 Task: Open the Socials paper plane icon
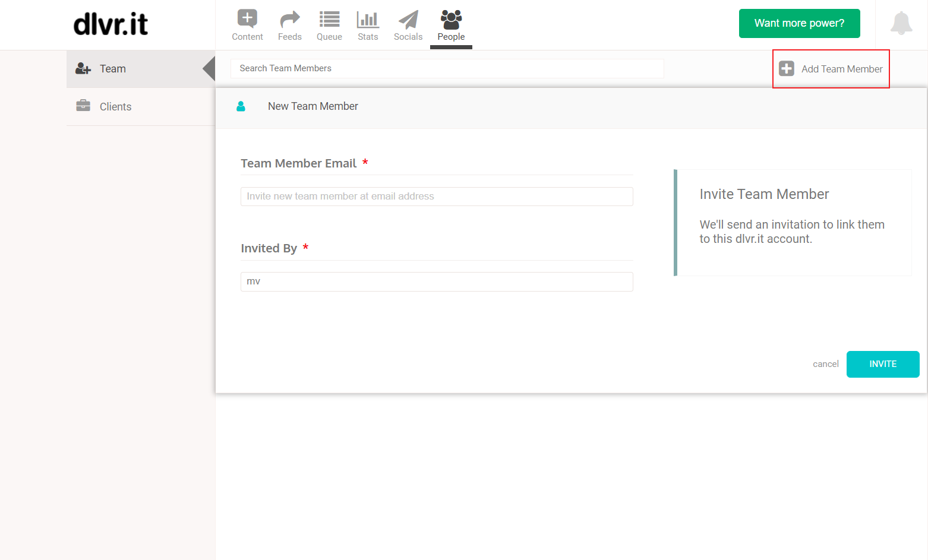(408, 20)
